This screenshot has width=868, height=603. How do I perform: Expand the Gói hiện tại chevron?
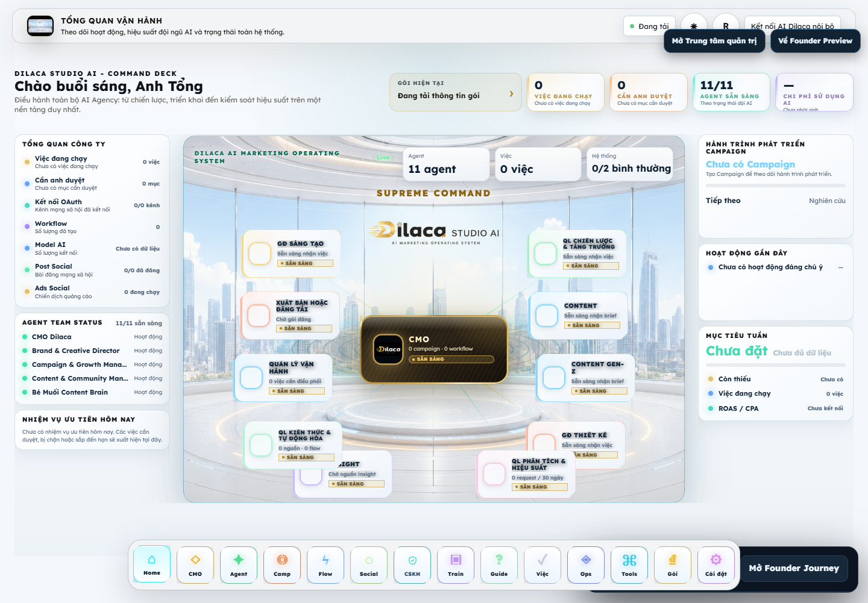click(x=511, y=94)
